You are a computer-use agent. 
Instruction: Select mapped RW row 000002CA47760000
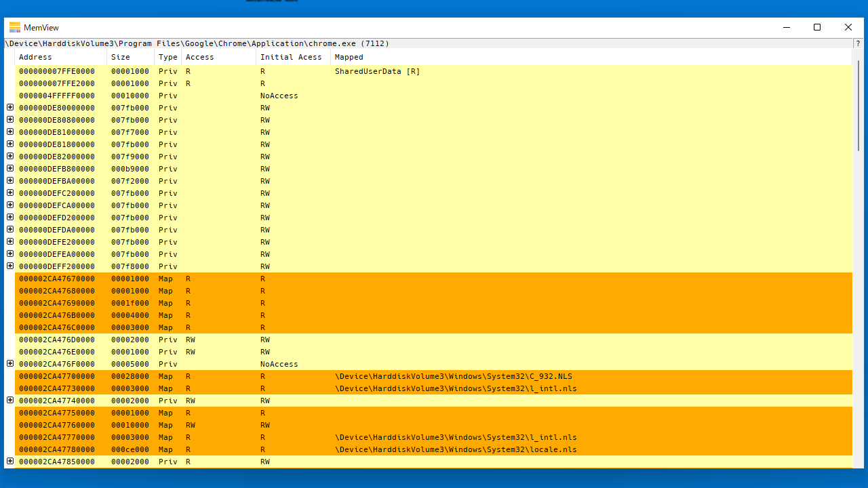click(433, 425)
